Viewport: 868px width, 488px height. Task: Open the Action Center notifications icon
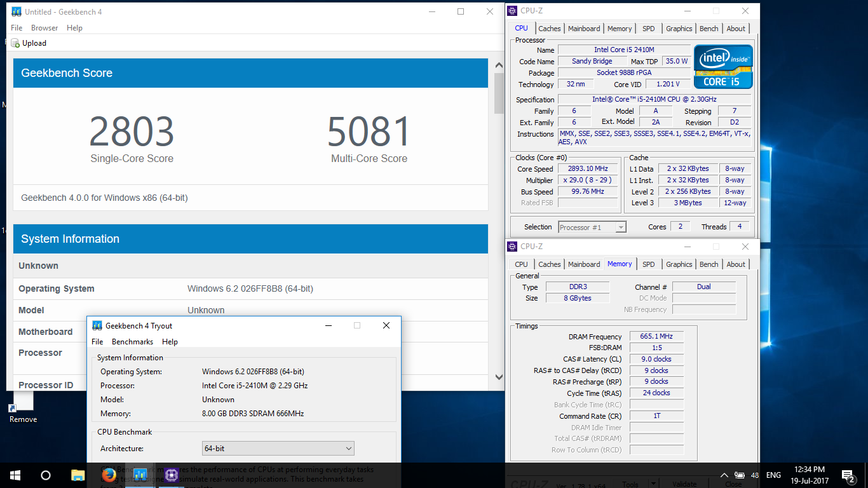click(x=848, y=475)
